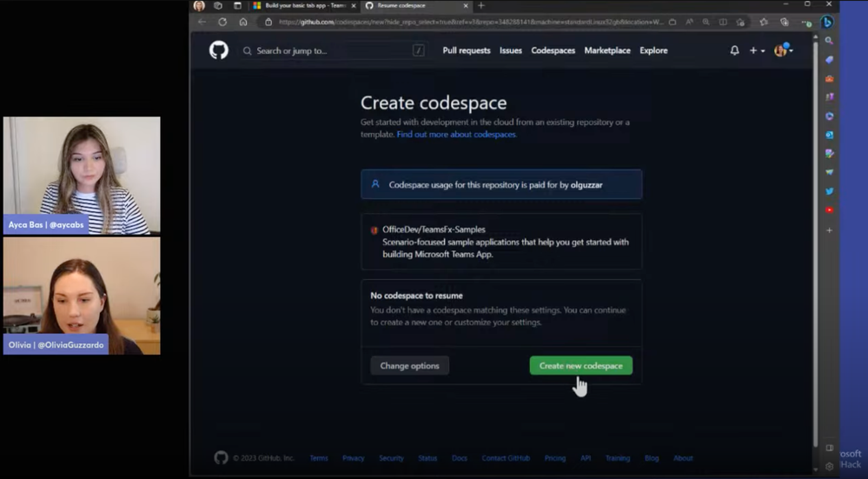The image size is (868, 479).
Task: Open the Bing chat sidebar button
Action: [827, 22]
